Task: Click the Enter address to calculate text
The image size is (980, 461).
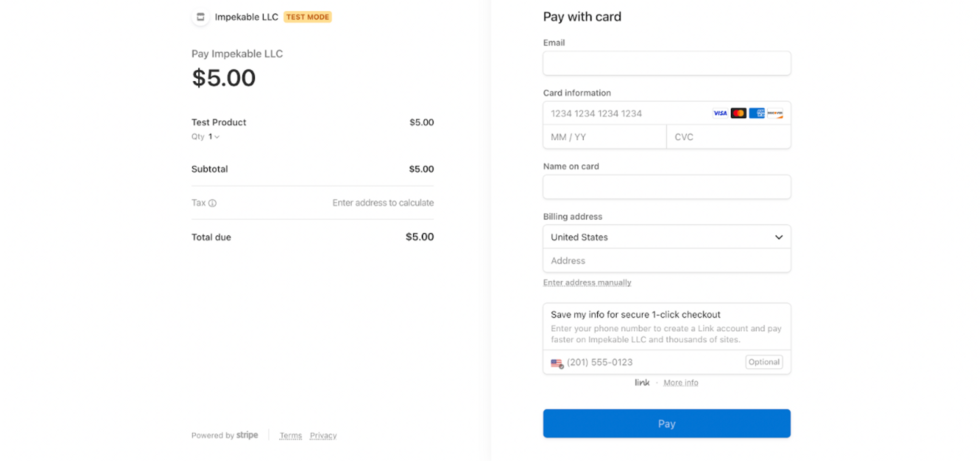Action: tap(383, 203)
